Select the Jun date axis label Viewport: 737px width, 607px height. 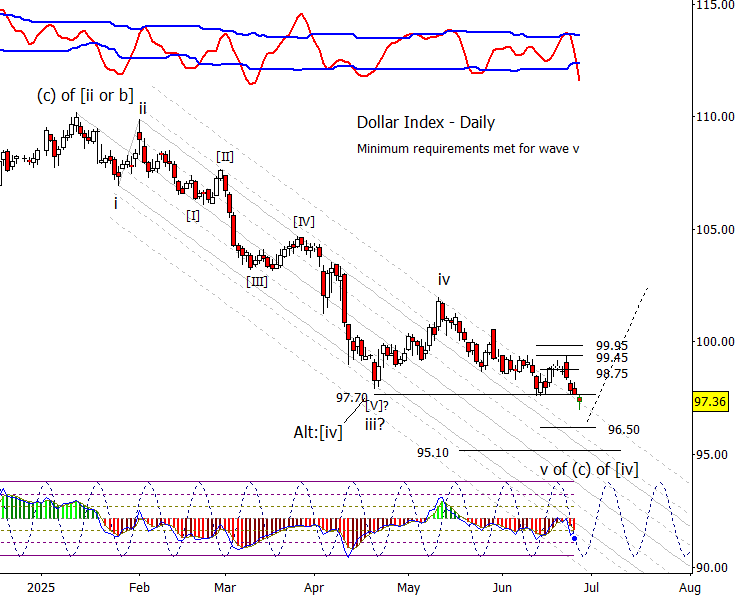pyautogui.click(x=502, y=588)
